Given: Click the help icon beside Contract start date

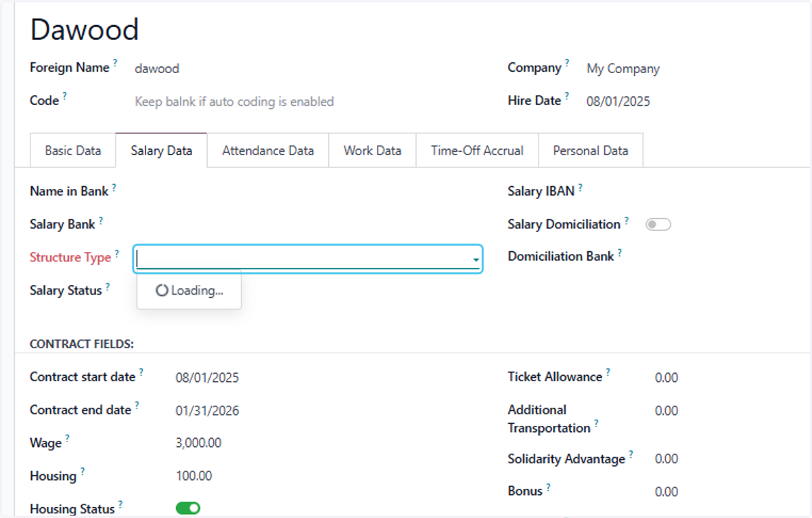Looking at the screenshot, I should pos(141,372).
